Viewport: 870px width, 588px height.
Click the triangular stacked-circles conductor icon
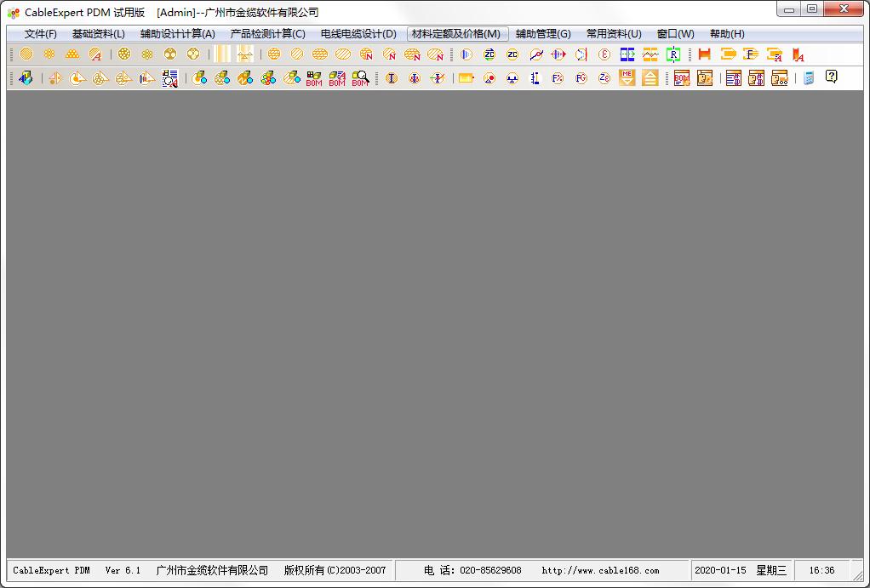pos(72,54)
